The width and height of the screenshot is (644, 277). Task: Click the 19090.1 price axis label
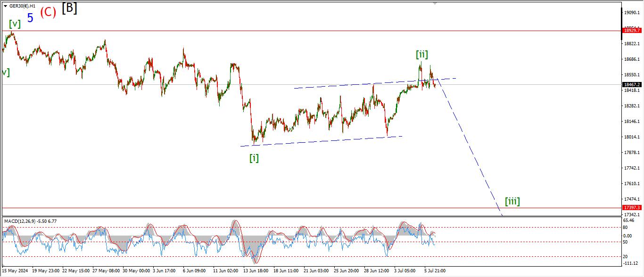[x=631, y=13]
